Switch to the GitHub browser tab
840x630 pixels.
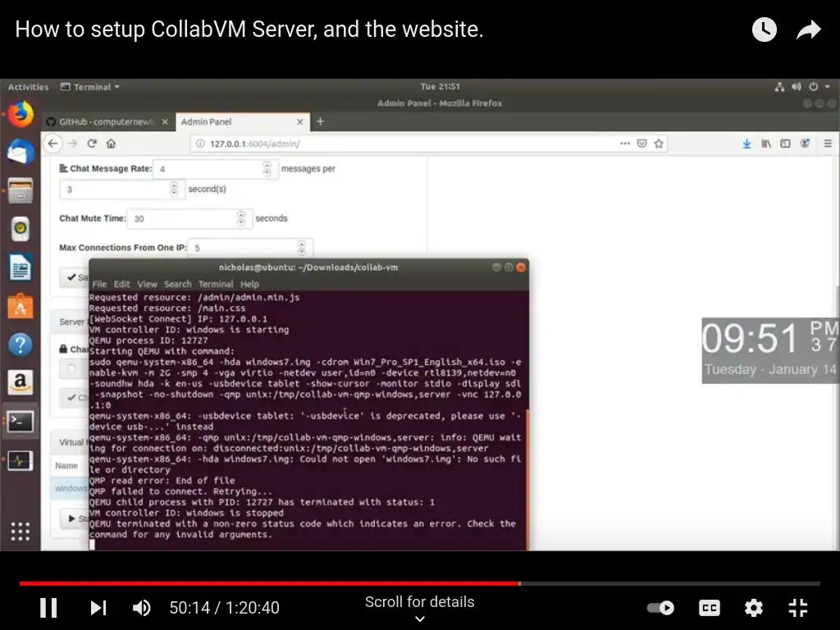tap(107, 121)
